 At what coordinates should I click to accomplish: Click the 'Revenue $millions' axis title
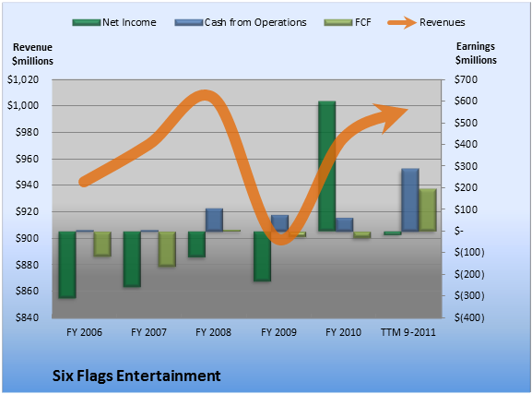click(32, 54)
